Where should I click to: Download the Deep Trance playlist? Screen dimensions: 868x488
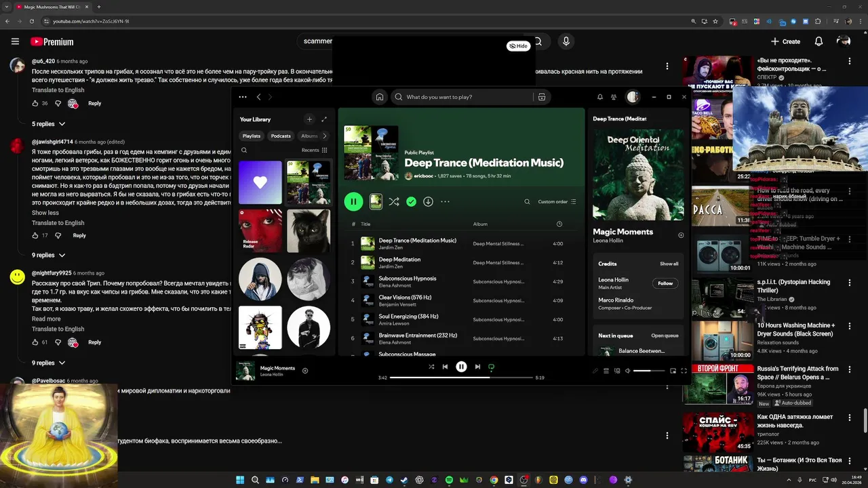(x=428, y=201)
